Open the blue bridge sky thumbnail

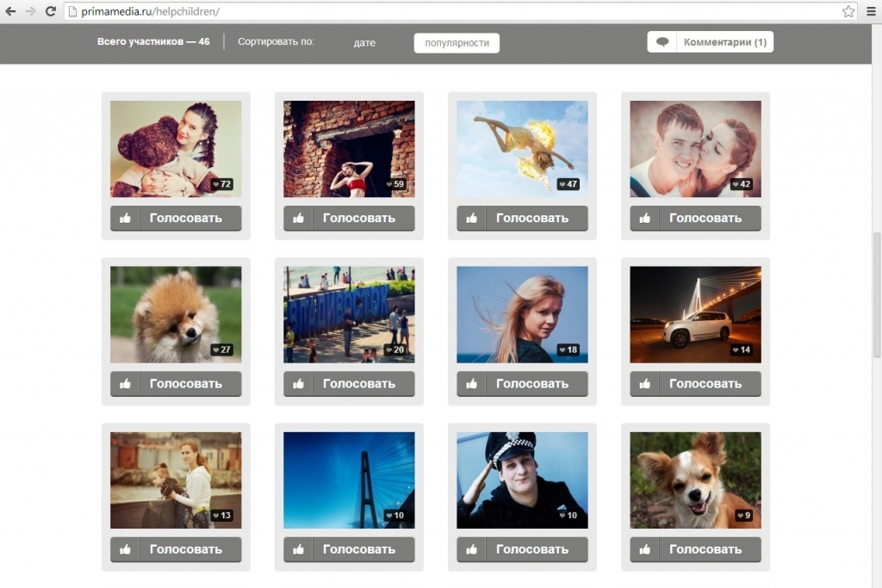point(349,478)
